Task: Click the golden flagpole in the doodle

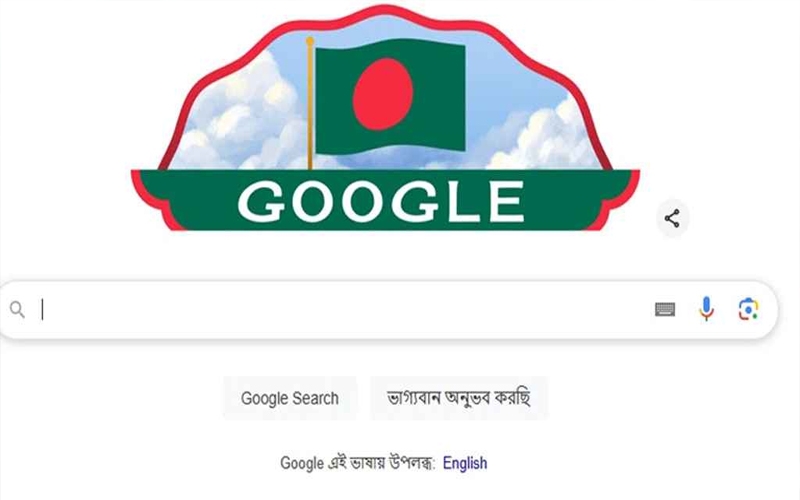Action: [310, 103]
